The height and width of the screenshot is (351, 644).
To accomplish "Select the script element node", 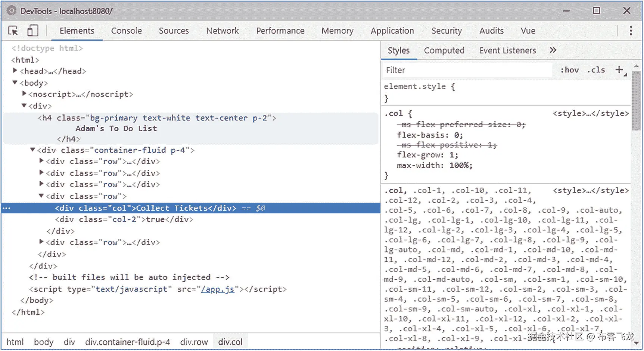I will (158, 289).
